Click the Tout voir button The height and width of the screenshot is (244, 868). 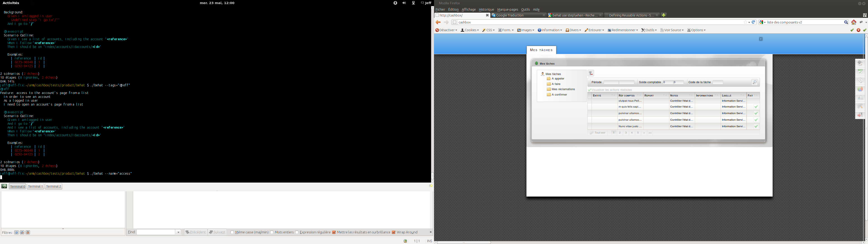597,133
